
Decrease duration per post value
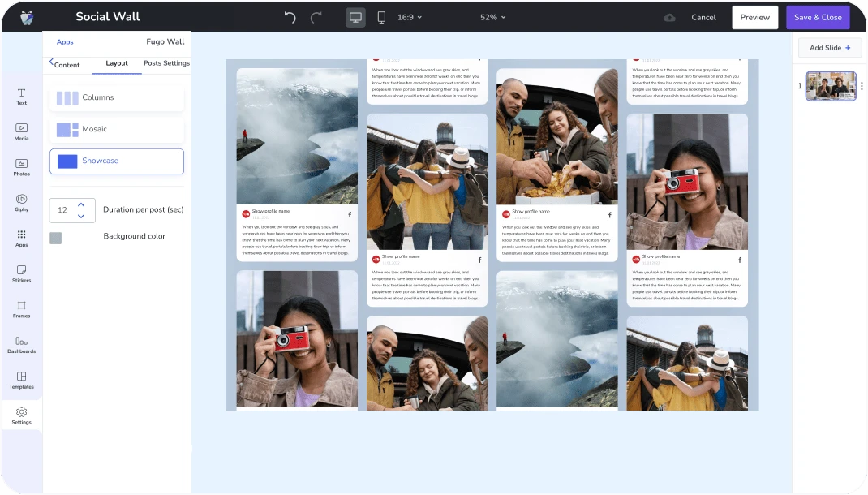coord(81,216)
